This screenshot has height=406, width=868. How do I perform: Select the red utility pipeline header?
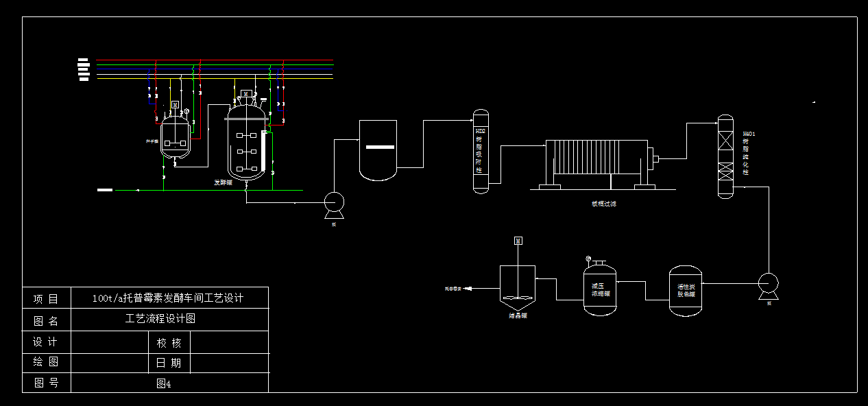pos(215,60)
